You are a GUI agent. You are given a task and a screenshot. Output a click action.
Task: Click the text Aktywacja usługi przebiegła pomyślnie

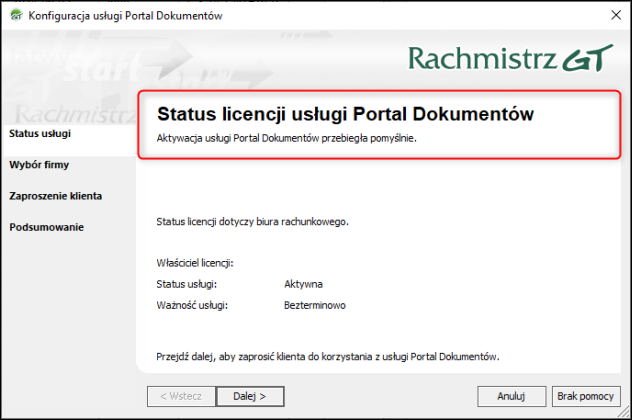click(287, 138)
